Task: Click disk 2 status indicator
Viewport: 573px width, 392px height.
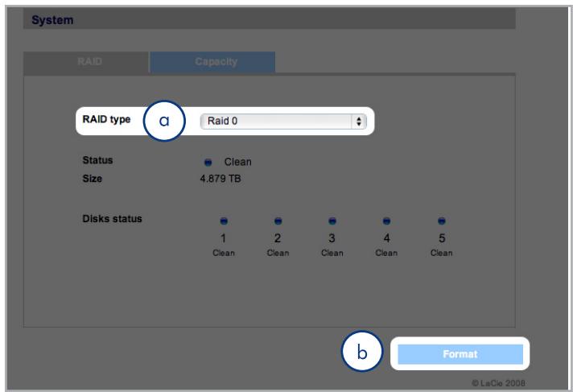Action: click(278, 221)
